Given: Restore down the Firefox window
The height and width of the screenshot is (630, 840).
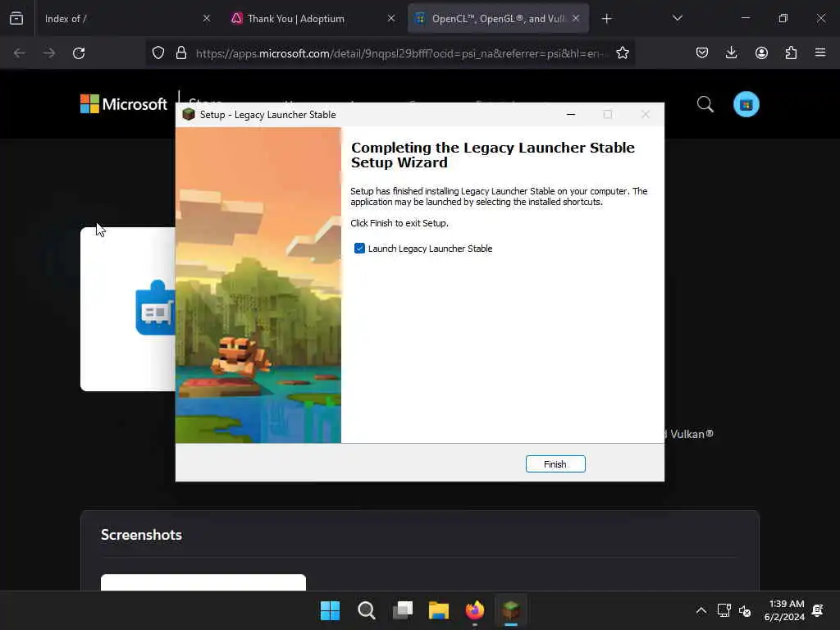Looking at the screenshot, I should click(x=783, y=19).
